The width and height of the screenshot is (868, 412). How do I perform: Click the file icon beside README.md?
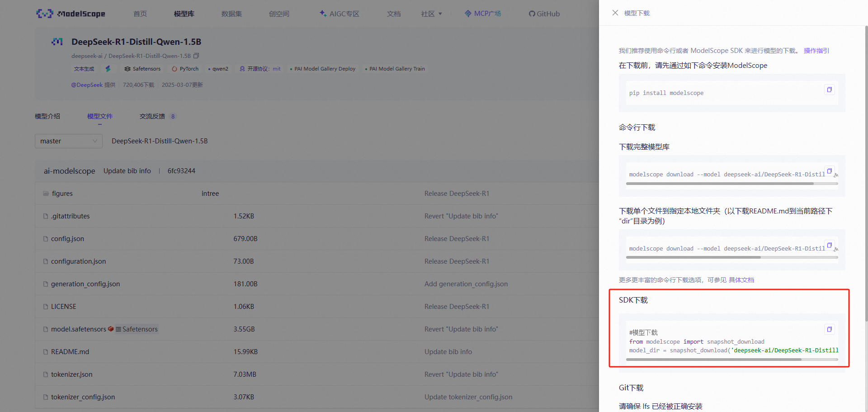click(x=46, y=352)
